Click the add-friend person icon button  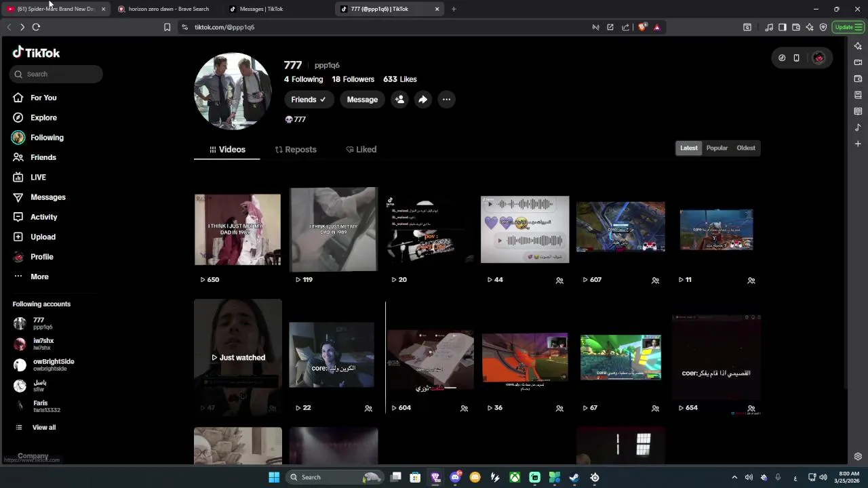click(x=399, y=100)
